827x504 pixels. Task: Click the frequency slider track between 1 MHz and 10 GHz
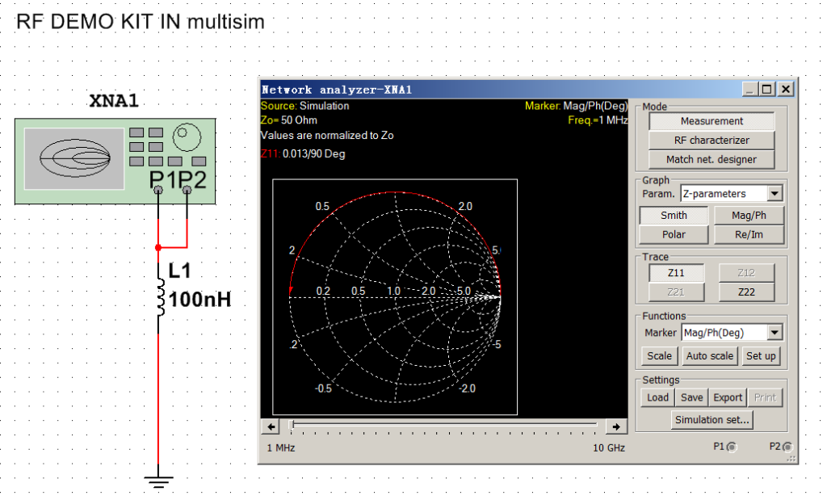pos(445,423)
